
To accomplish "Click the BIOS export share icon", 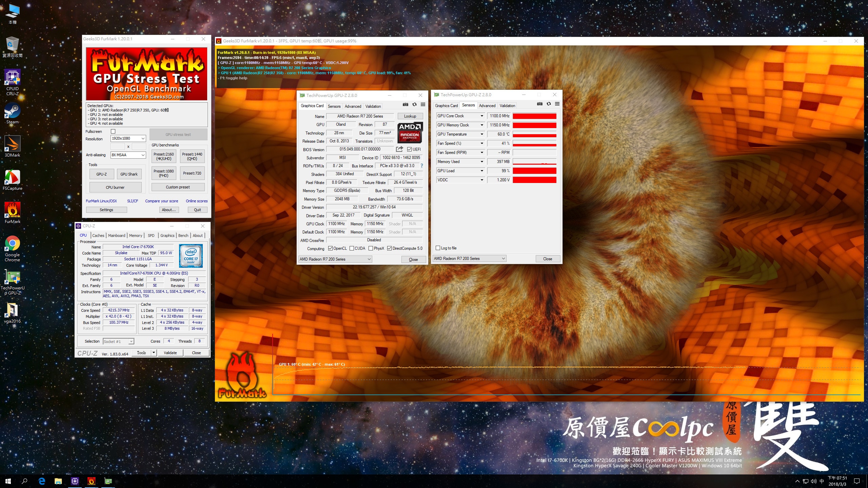I will click(399, 149).
